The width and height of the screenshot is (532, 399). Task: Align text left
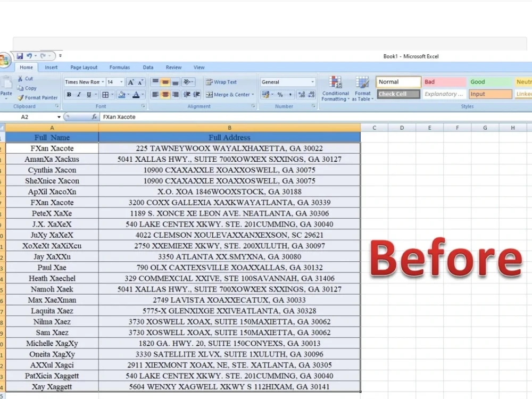pyautogui.click(x=155, y=95)
